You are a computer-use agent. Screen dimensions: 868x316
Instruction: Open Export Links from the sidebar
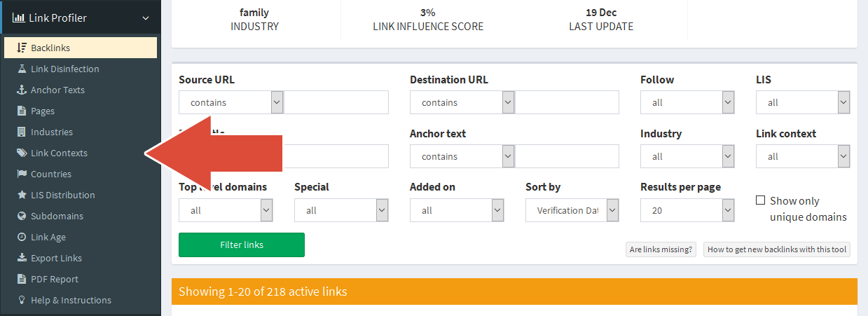coord(81,258)
